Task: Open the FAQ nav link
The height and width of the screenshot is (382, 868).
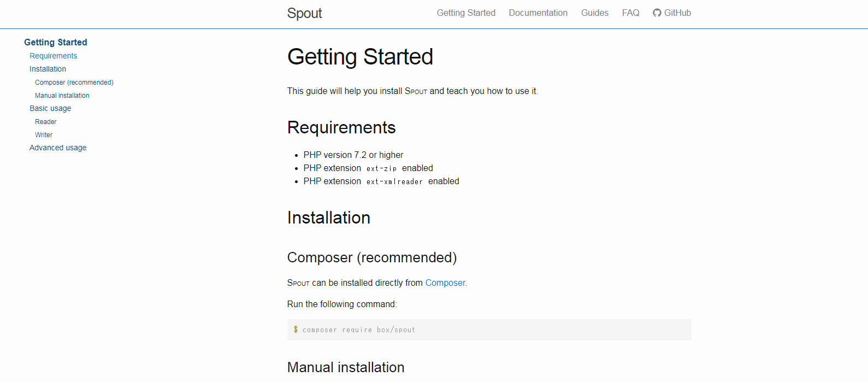Action: (x=631, y=13)
